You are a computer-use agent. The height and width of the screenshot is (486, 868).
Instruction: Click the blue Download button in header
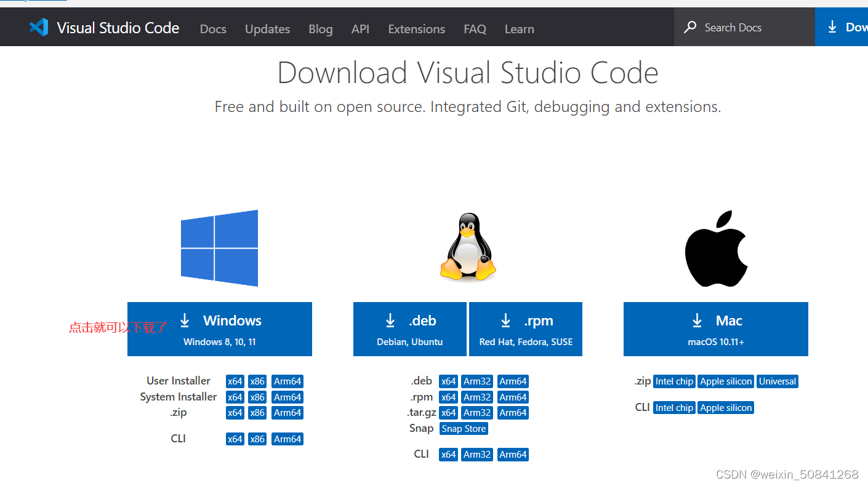[x=842, y=27]
